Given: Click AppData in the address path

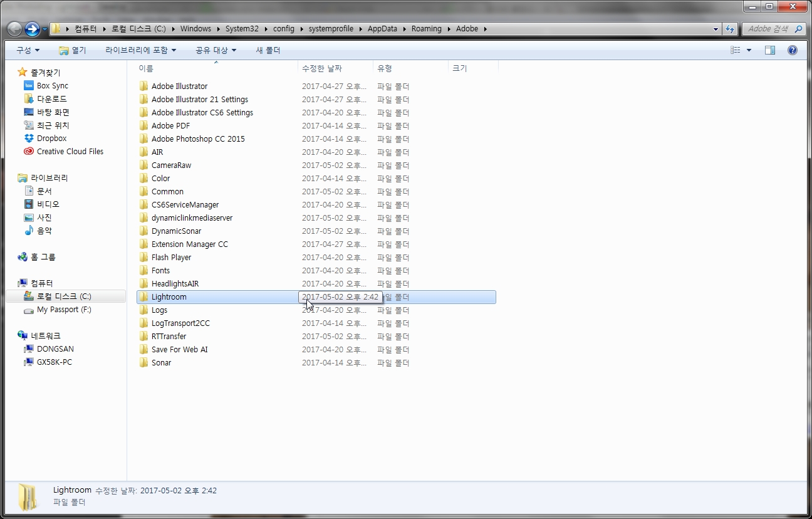Looking at the screenshot, I should coord(382,29).
